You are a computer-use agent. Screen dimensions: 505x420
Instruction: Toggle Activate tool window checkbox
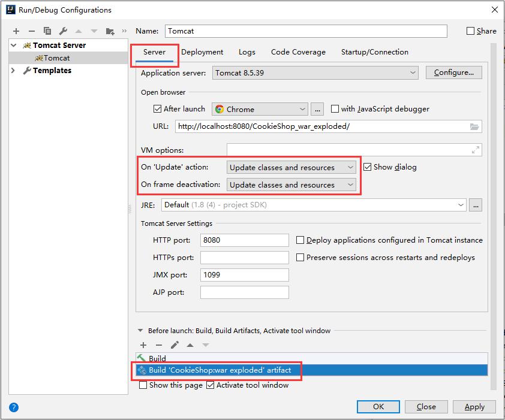(x=210, y=385)
